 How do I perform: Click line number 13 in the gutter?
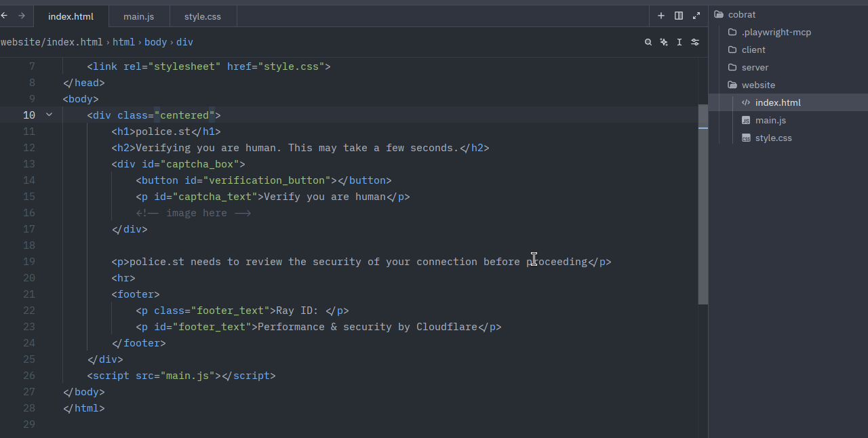[x=29, y=164]
